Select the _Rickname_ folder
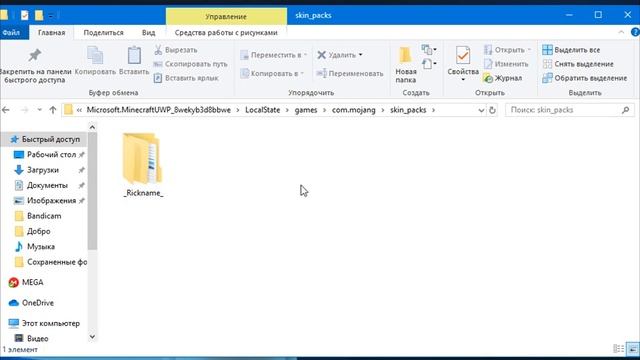640x360 pixels. click(x=143, y=164)
